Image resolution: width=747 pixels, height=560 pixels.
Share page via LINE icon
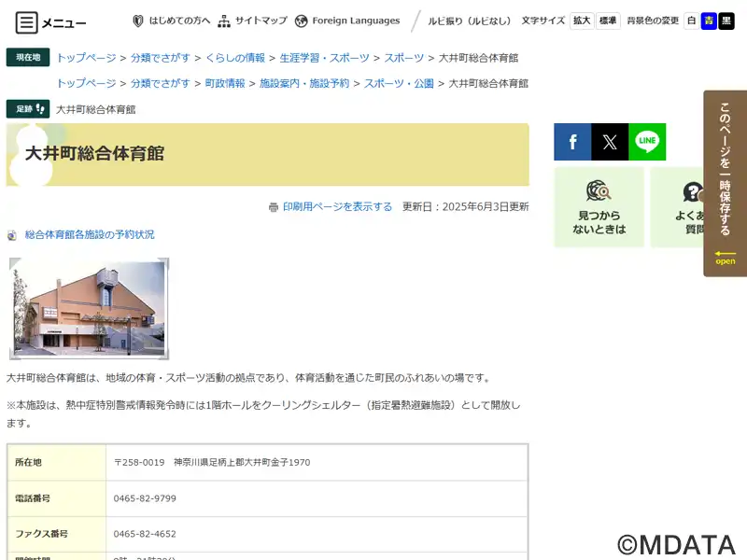(647, 142)
